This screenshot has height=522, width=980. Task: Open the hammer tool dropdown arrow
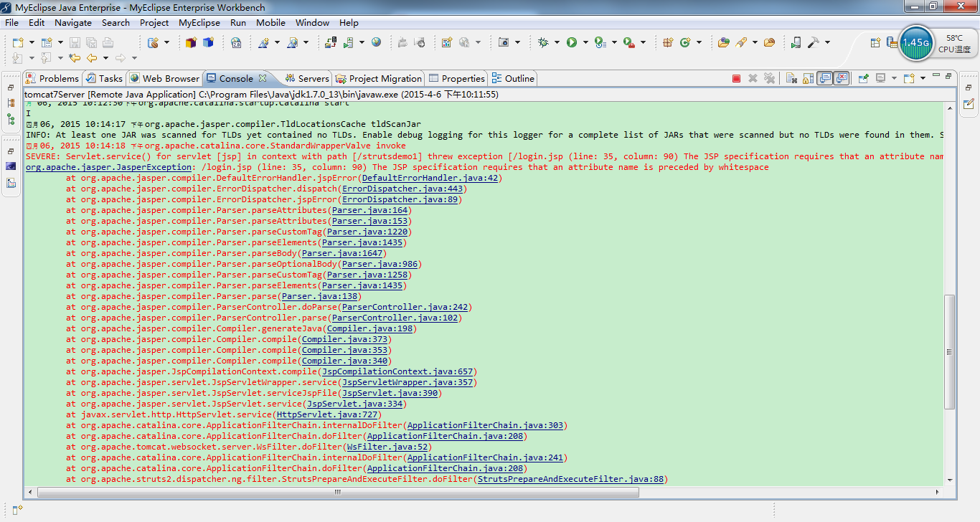(827, 42)
